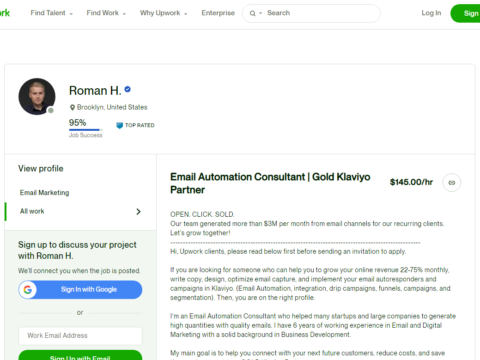Expand the All work chevron arrow
The width and height of the screenshot is (480, 360).
[x=138, y=212]
